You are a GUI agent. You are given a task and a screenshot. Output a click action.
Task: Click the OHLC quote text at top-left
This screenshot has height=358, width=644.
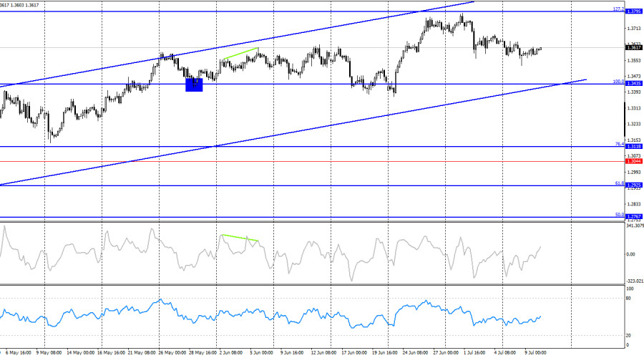pyautogui.click(x=20, y=5)
